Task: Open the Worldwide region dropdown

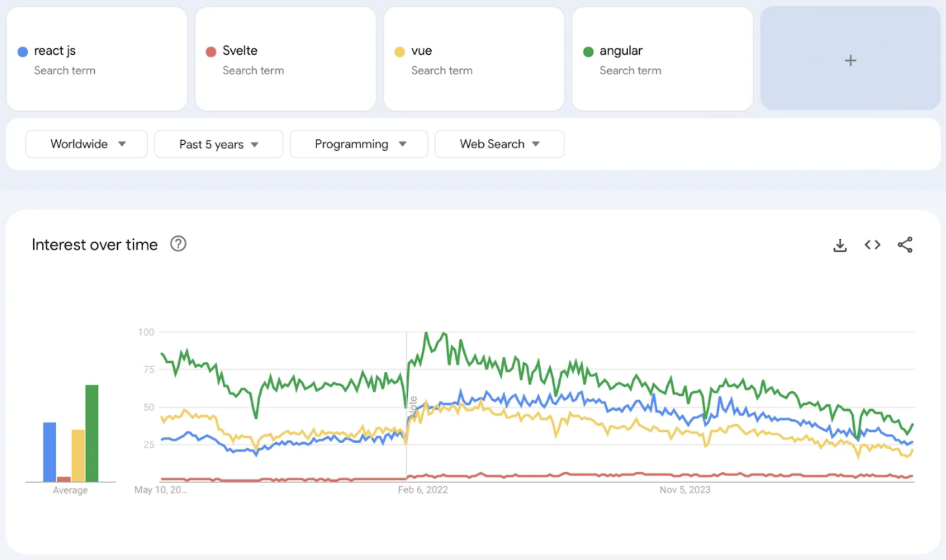Action: 87,144
